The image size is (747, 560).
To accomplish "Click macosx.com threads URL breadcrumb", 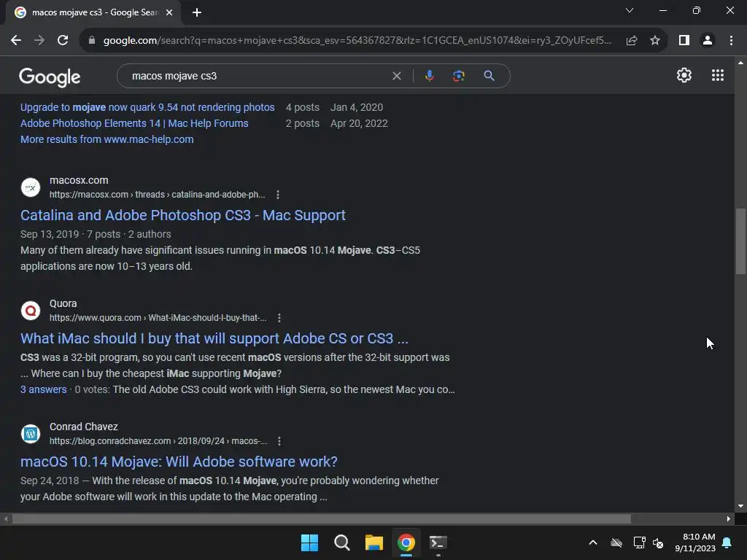I will click(x=158, y=195).
